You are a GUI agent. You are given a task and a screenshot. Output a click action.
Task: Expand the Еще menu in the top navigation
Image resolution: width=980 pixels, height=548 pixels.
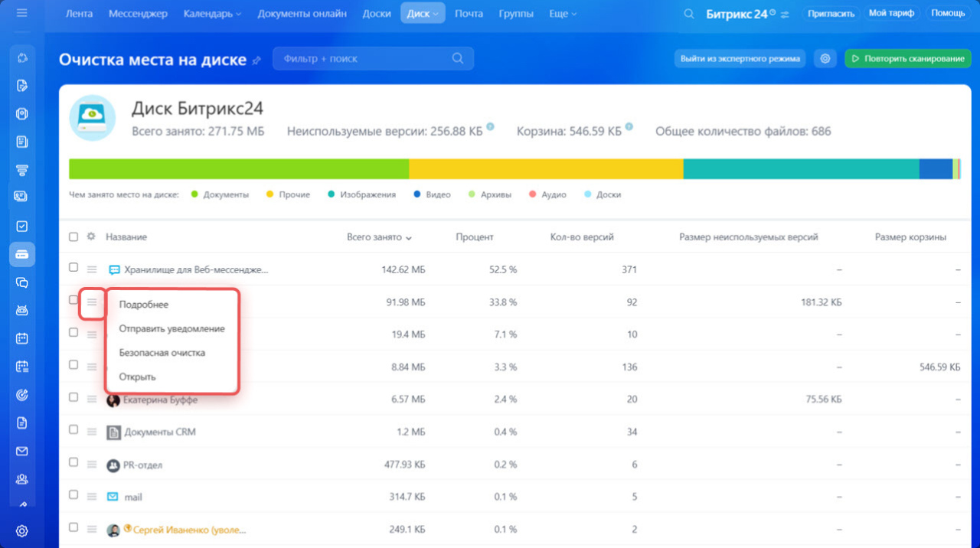click(x=562, y=14)
